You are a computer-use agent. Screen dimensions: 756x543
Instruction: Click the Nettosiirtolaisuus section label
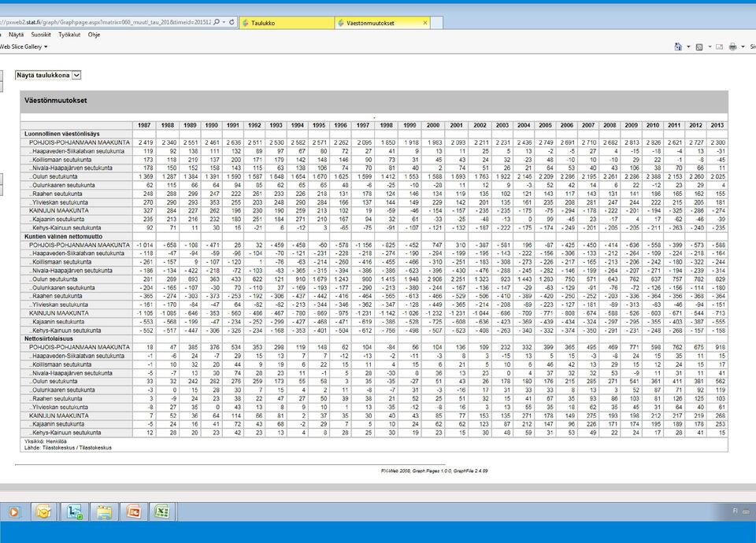coord(49,338)
